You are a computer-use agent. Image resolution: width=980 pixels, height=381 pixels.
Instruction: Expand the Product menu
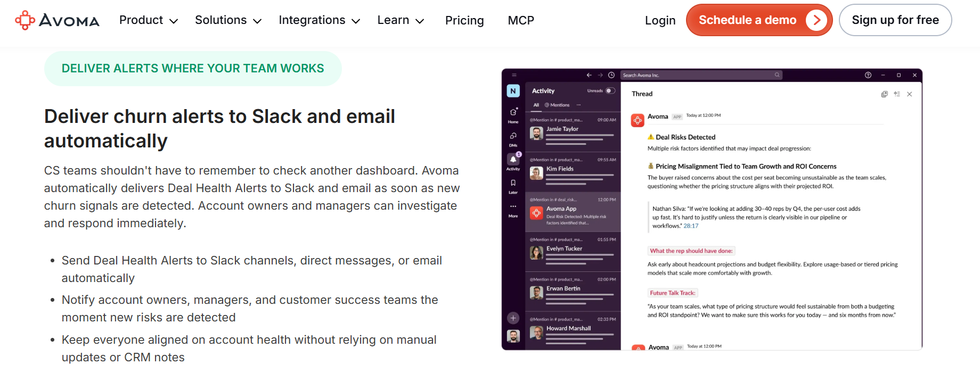tap(149, 20)
